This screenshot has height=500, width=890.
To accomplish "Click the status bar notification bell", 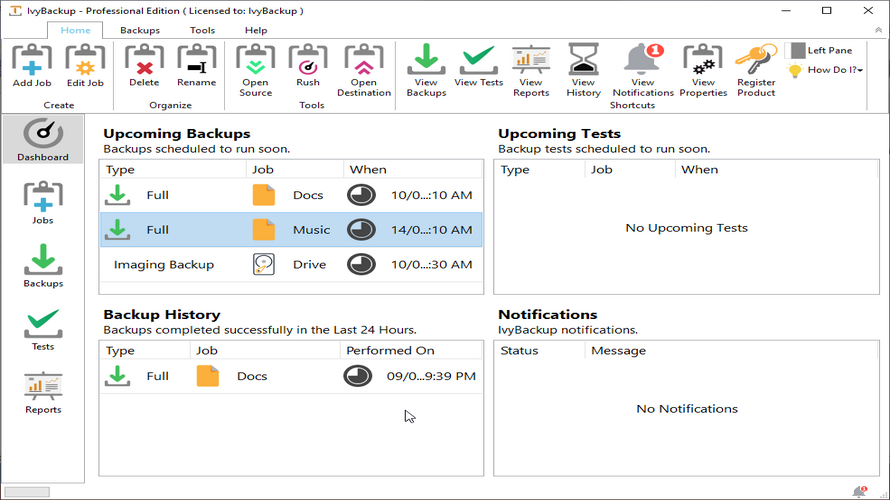I will coord(859,491).
